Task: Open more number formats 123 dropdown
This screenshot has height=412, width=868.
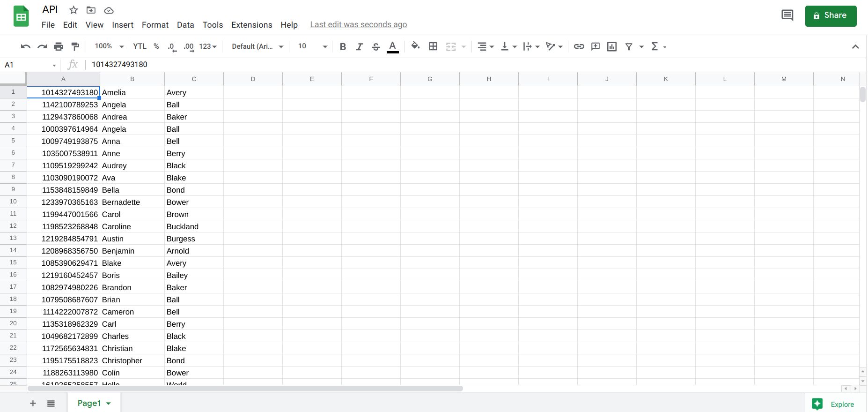Action: point(208,46)
